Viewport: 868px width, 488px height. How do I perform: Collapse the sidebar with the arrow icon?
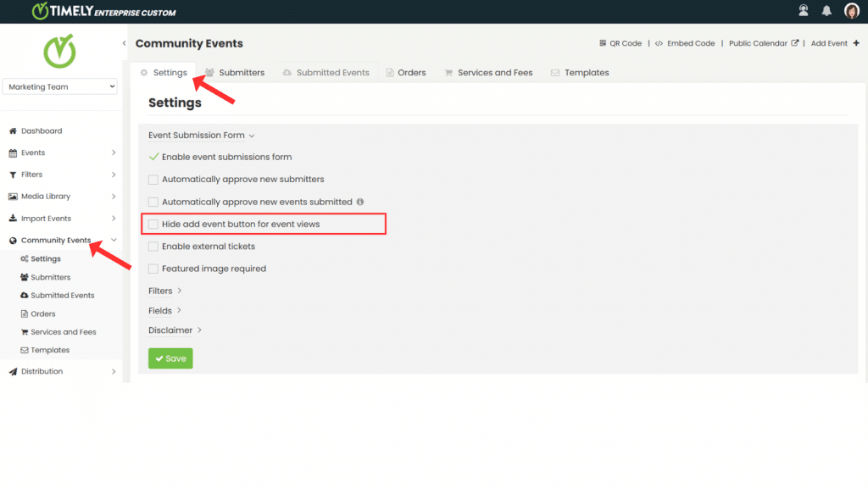click(124, 43)
